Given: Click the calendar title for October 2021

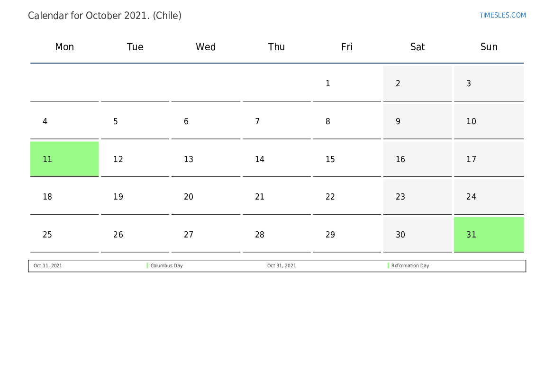Looking at the screenshot, I should (x=105, y=16).
